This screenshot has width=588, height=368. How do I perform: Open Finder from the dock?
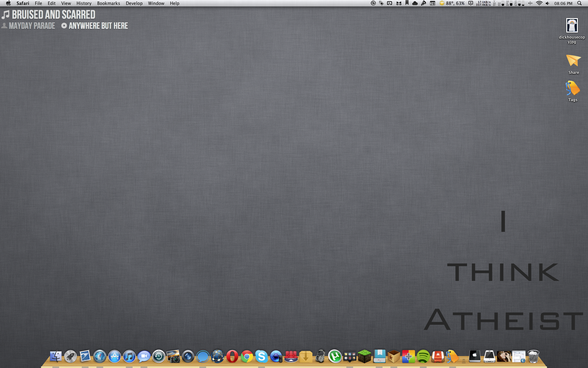coord(56,356)
